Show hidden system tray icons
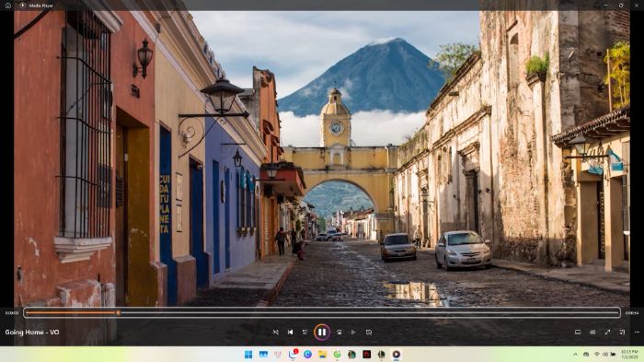644x362 pixels. (x=575, y=355)
